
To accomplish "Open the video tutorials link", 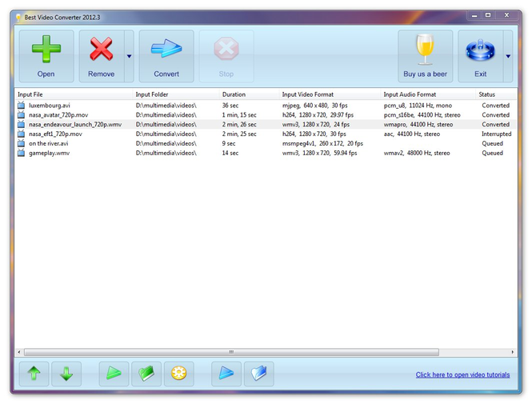I will [462, 374].
